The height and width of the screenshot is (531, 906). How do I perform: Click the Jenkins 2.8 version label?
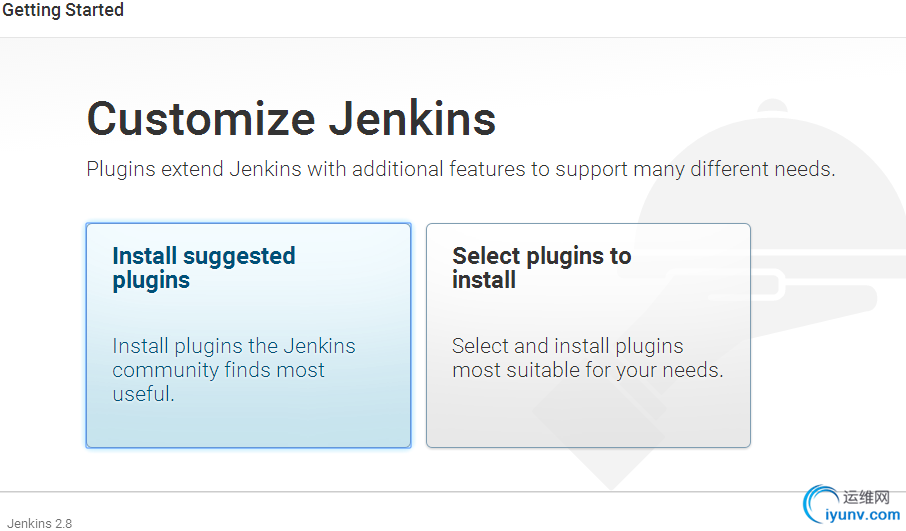pyautogui.click(x=39, y=522)
